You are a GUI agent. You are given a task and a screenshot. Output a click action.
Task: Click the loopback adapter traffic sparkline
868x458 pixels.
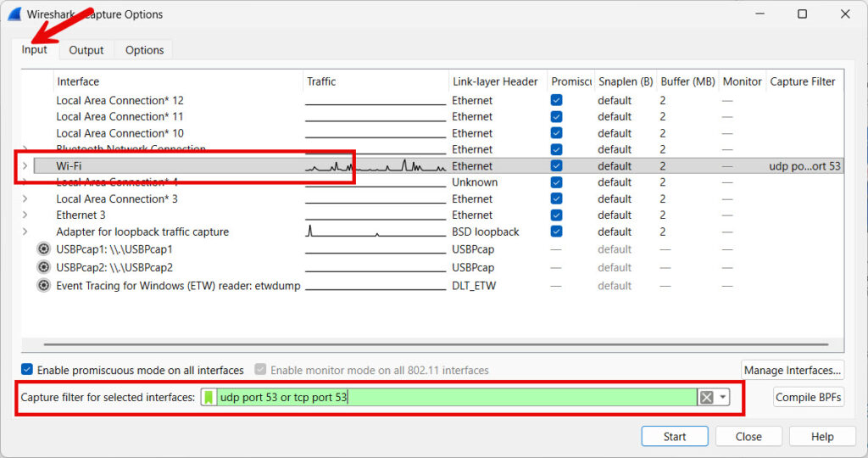tap(375, 232)
